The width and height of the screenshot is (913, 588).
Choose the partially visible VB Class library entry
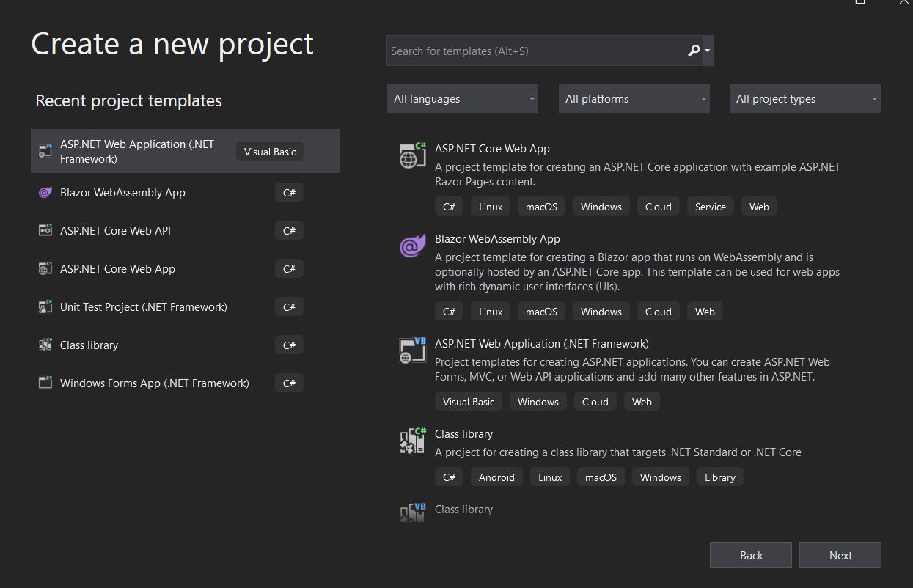pos(635,510)
